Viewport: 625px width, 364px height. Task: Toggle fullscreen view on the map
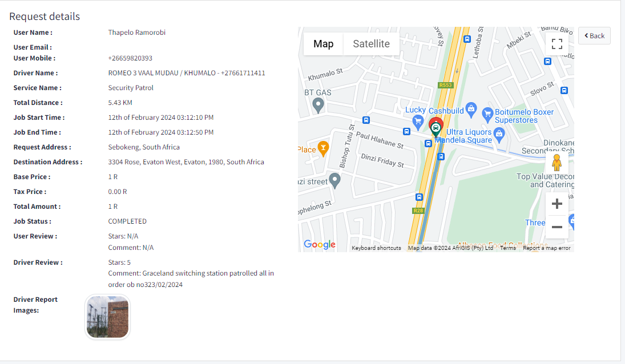[x=557, y=44]
